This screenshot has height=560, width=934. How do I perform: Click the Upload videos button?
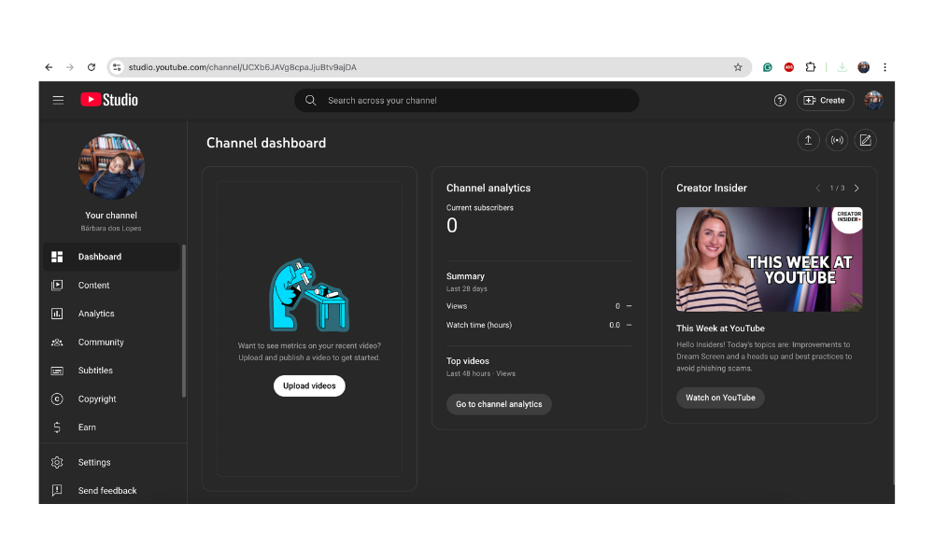click(x=309, y=385)
